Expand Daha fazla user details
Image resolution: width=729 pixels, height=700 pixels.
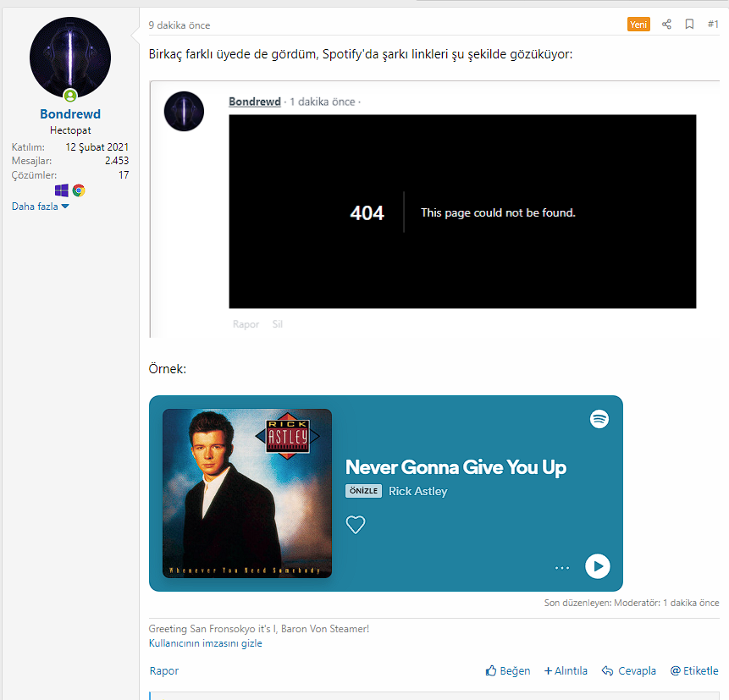click(40, 207)
